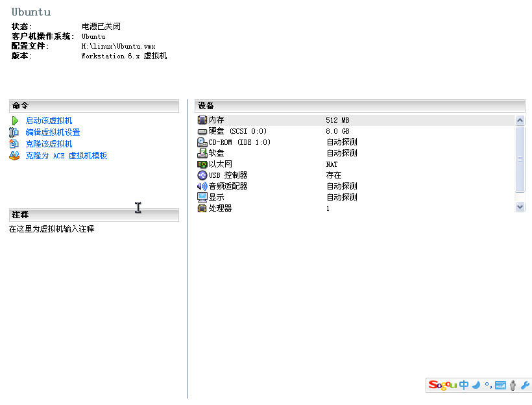Click the notes field 在这里为虚拟机输入注释
This screenshot has width=532, height=405.
51,229
